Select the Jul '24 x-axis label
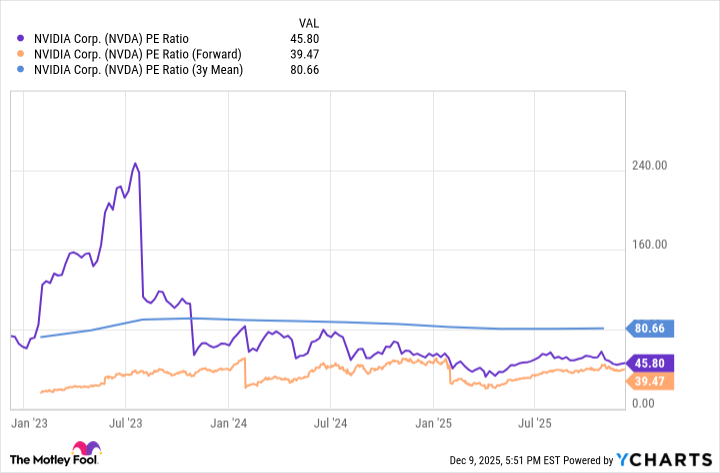This screenshot has height=473, width=720. tap(330, 424)
